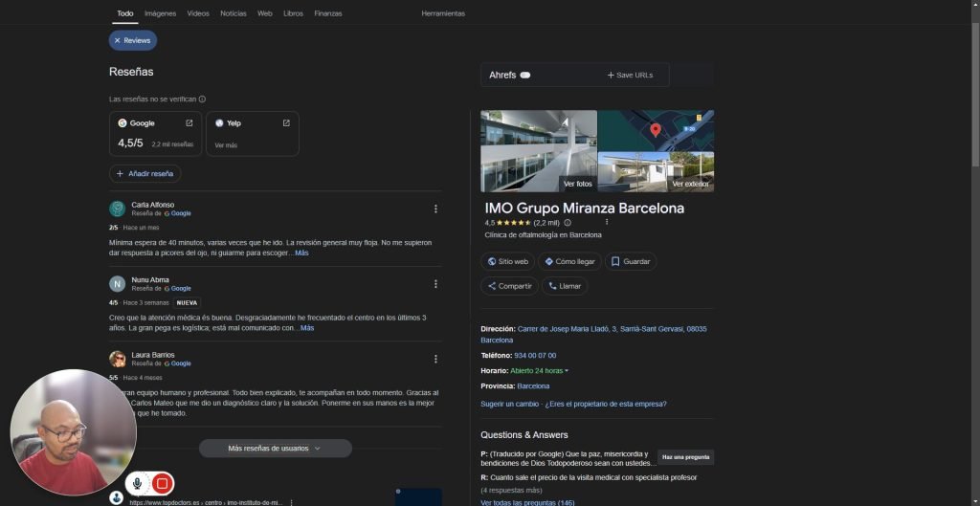Open the Provincia Barcelona link

(533, 386)
